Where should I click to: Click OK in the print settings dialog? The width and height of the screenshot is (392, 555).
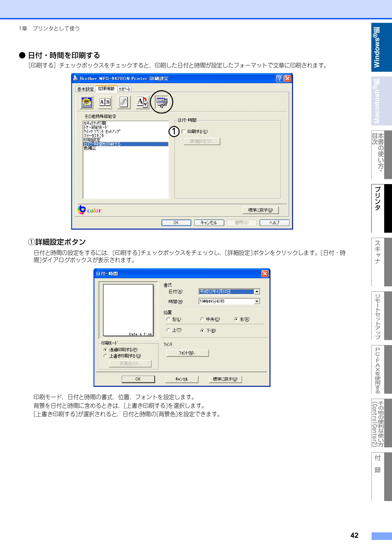176,223
